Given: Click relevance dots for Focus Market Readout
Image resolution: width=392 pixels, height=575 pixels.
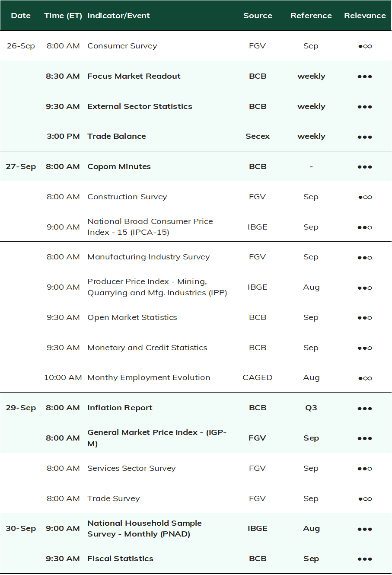Looking at the screenshot, I should coord(365,77).
